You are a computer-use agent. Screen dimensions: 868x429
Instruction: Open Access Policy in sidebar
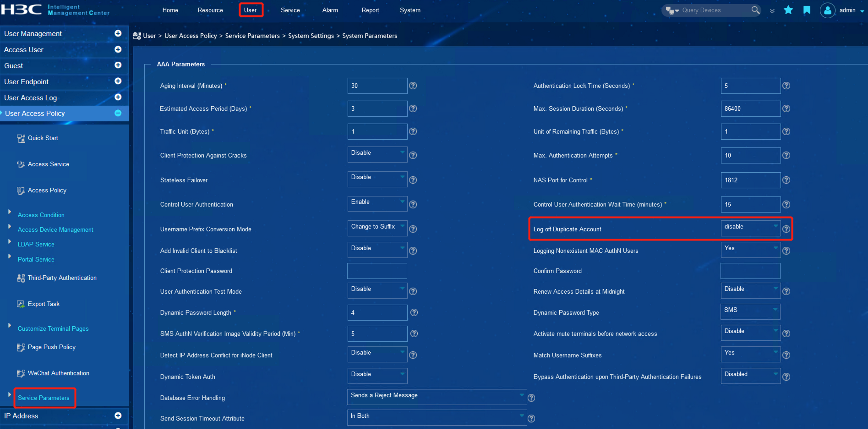47,190
